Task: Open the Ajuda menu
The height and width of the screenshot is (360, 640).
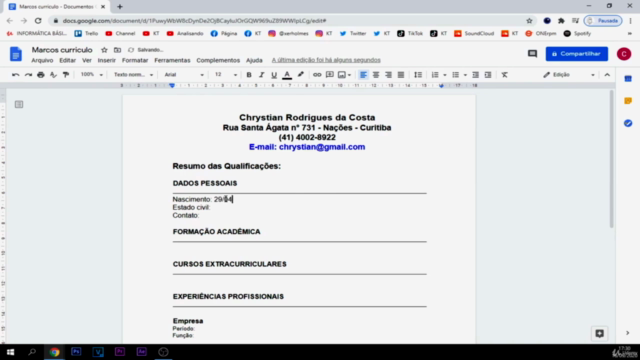Action: (254, 60)
